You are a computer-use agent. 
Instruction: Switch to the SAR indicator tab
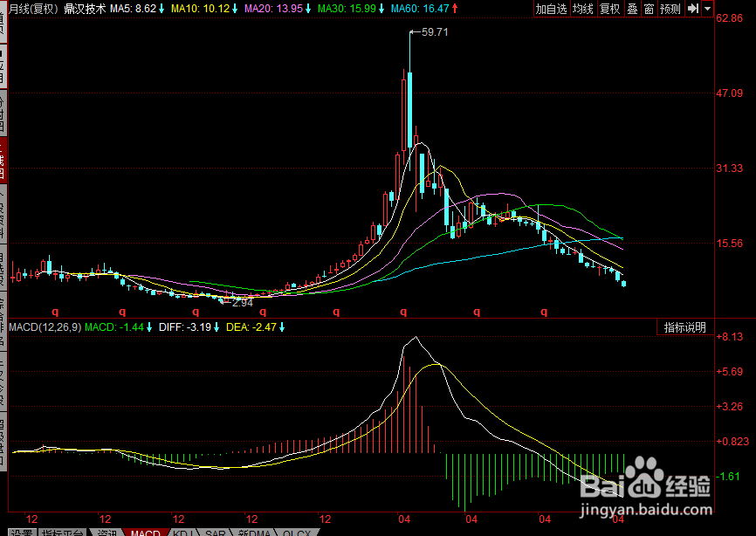click(215, 533)
